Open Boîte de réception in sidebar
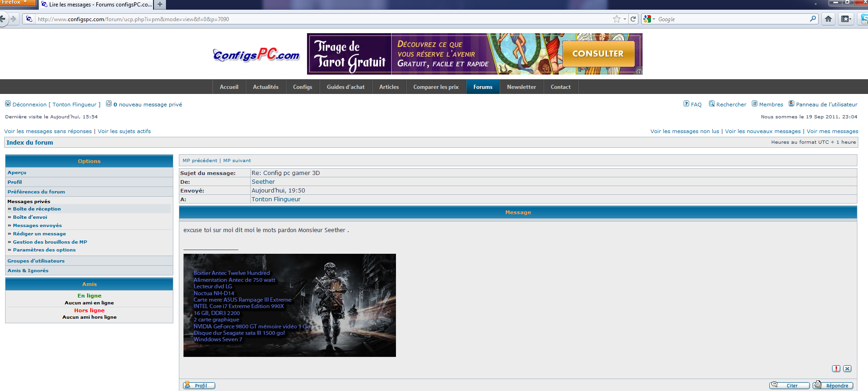The image size is (868, 391). pyautogui.click(x=37, y=209)
